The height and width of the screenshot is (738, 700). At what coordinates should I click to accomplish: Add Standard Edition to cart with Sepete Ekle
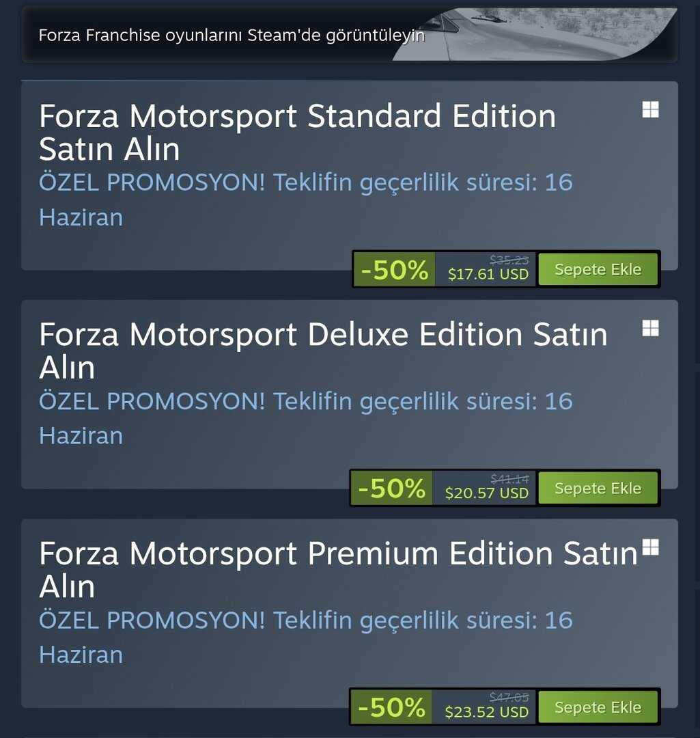[598, 269]
